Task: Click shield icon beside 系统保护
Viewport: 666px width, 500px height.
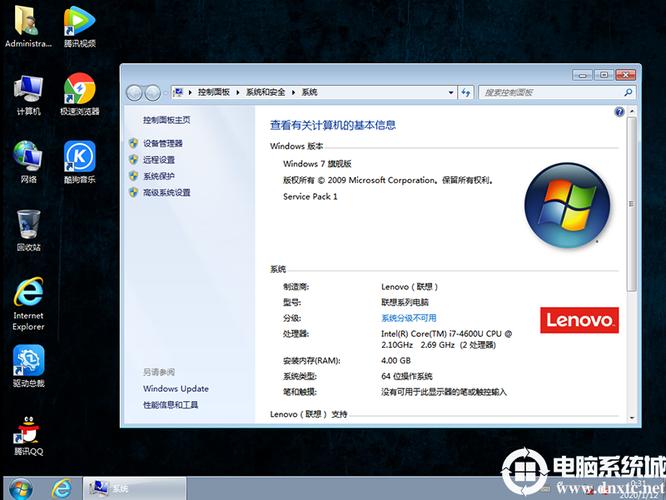Action: 134,176
